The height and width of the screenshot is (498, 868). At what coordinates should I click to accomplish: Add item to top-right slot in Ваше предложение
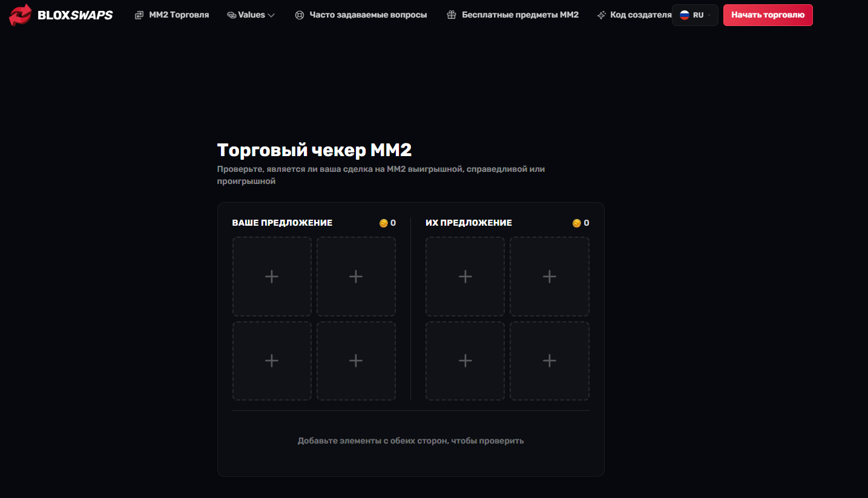click(356, 277)
